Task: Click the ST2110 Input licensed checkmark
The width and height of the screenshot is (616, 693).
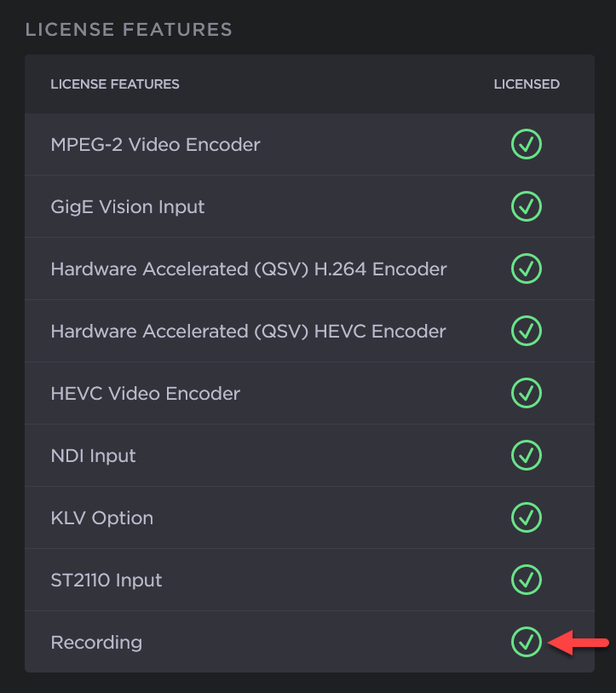Action: click(527, 580)
